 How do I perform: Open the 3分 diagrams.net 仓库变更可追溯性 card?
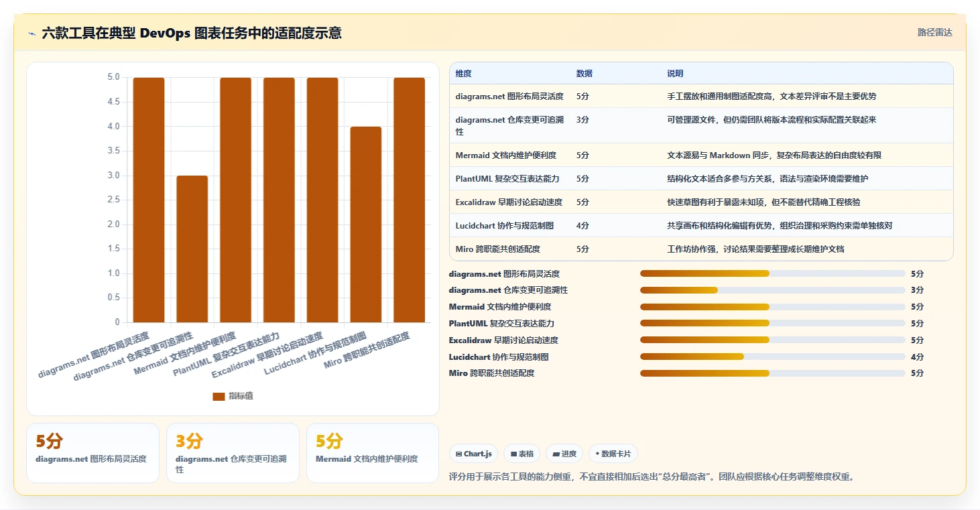click(x=233, y=453)
